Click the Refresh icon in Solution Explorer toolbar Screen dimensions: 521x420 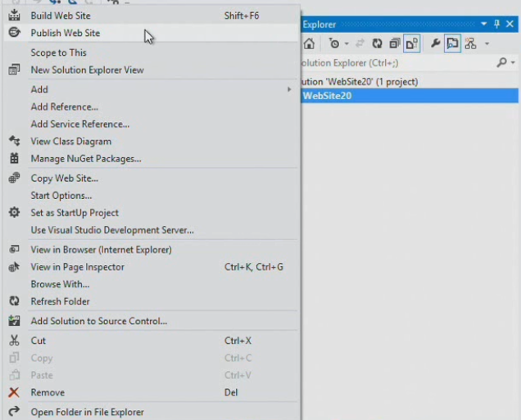(x=377, y=43)
